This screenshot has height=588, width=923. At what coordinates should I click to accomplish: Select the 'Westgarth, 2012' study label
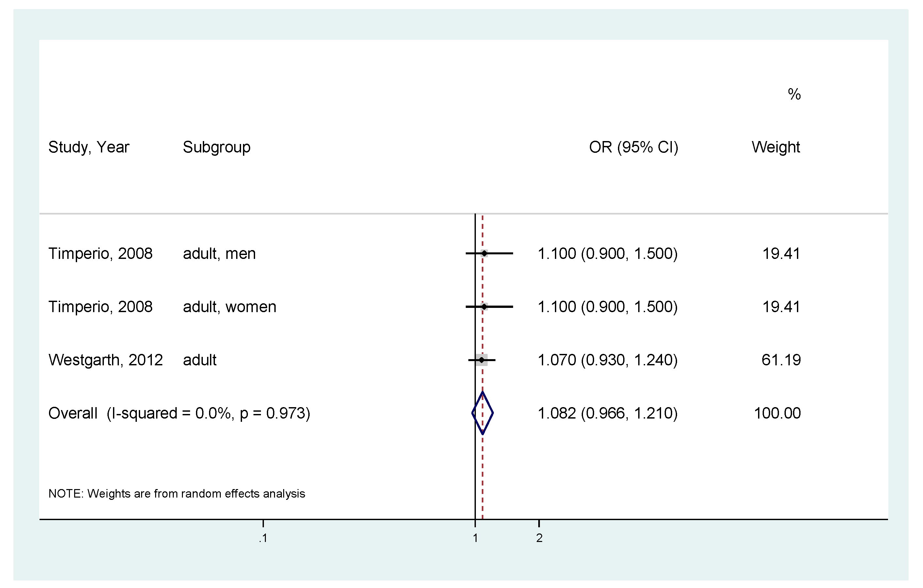[106, 360]
